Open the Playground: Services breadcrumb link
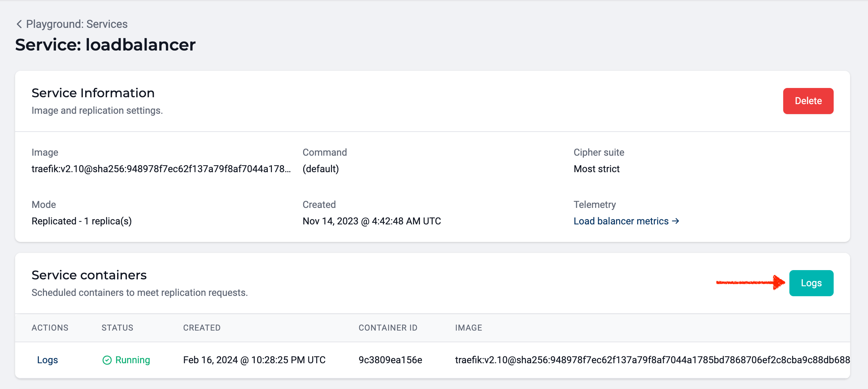This screenshot has width=868, height=389. click(77, 24)
